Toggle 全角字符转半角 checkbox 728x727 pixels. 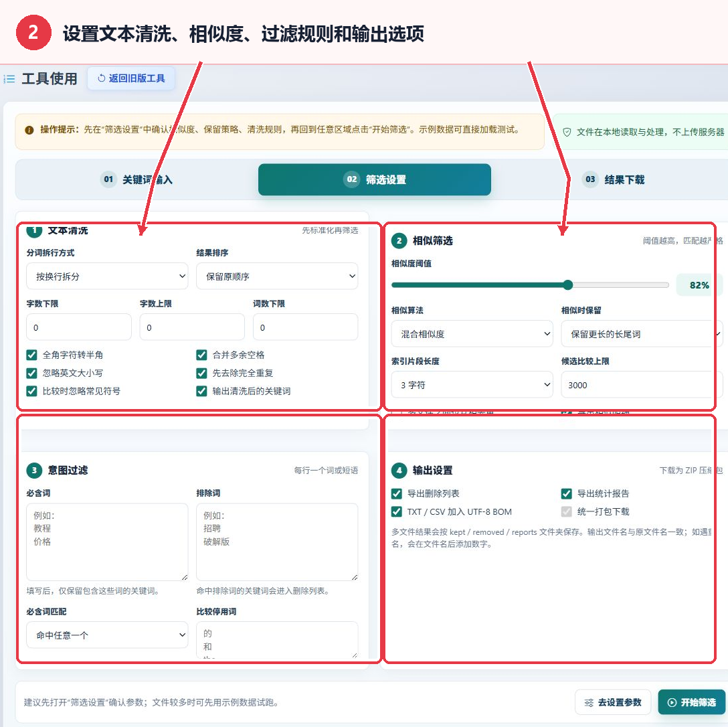[31, 355]
